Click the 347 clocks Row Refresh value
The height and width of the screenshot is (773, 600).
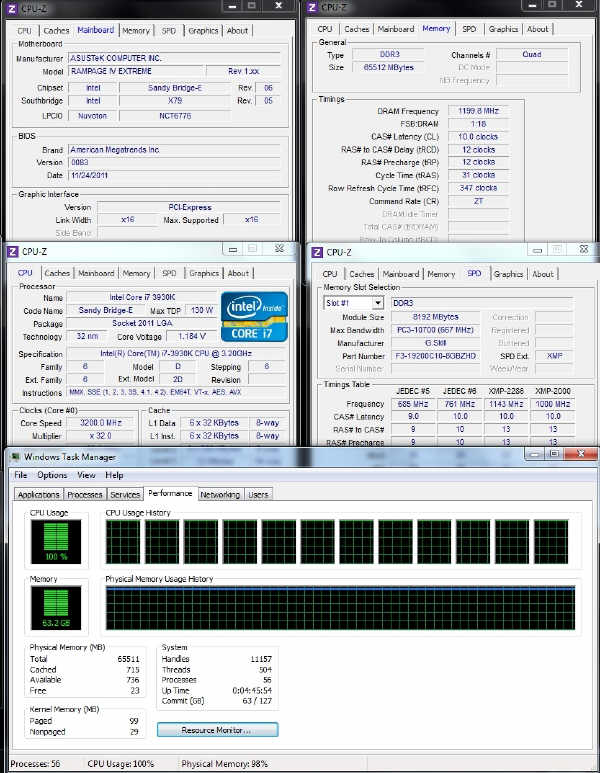pos(478,188)
